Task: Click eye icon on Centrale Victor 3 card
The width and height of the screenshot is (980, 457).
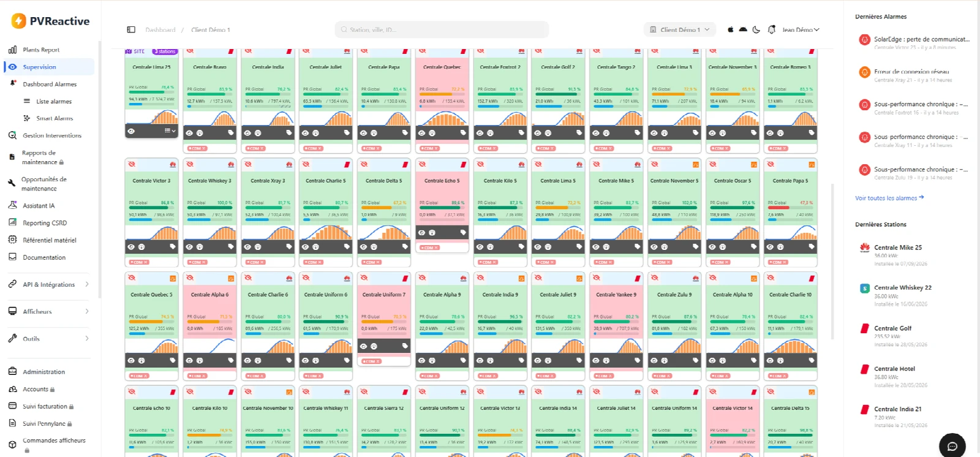Action: pyautogui.click(x=130, y=246)
